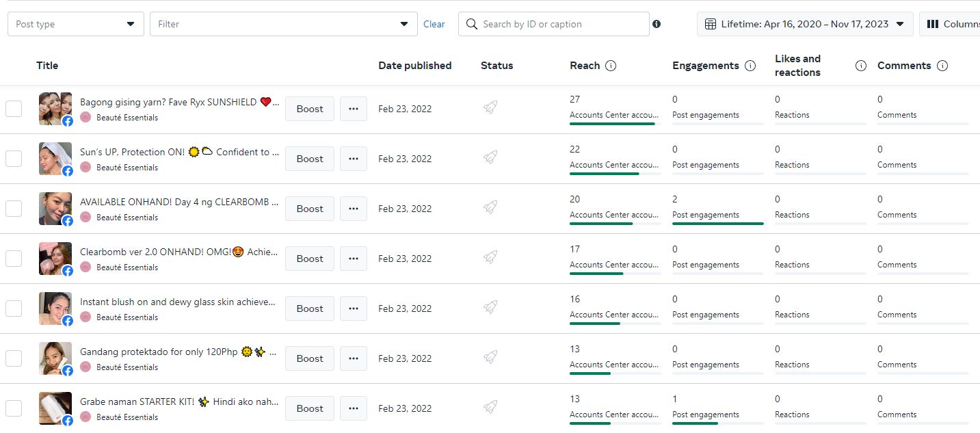This screenshot has height=433, width=980.
Task: Open the three-dot menu for Sun's UP post
Action: pyautogui.click(x=353, y=159)
